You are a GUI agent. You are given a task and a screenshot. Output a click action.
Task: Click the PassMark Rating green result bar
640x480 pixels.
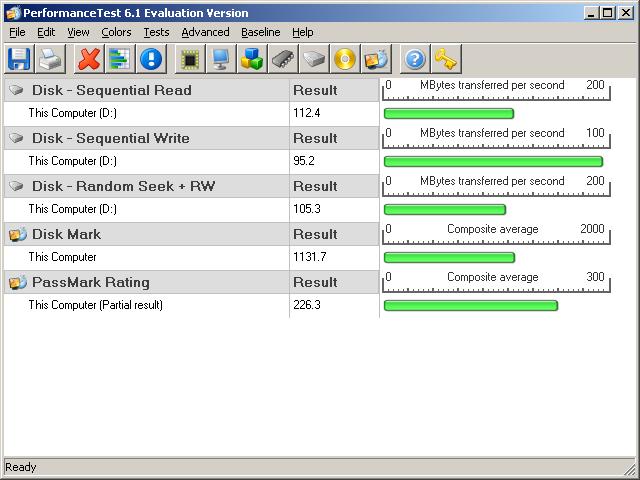471,306
